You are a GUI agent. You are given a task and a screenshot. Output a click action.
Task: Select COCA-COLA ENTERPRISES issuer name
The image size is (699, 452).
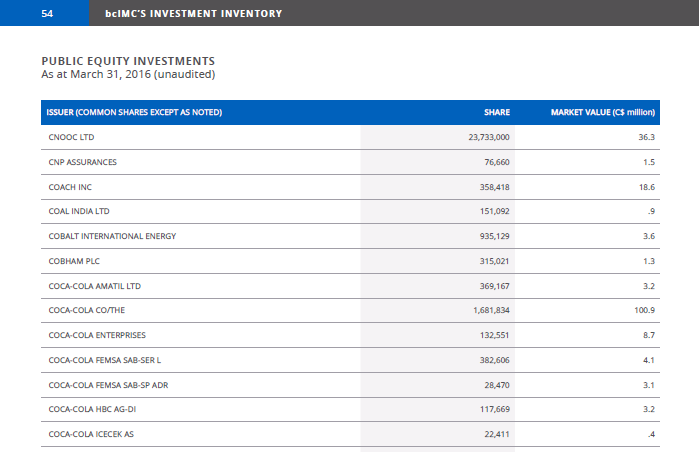(97, 335)
